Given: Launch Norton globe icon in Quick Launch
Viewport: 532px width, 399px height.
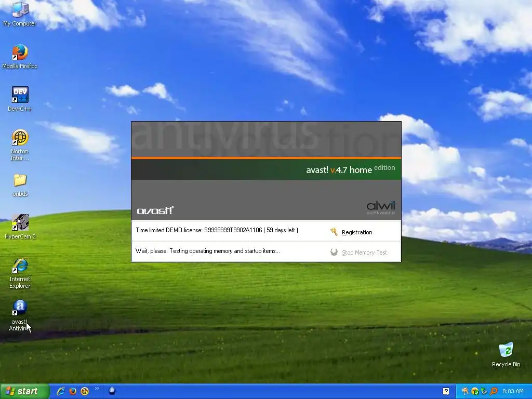Looking at the screenshot, I should point(85,391).
